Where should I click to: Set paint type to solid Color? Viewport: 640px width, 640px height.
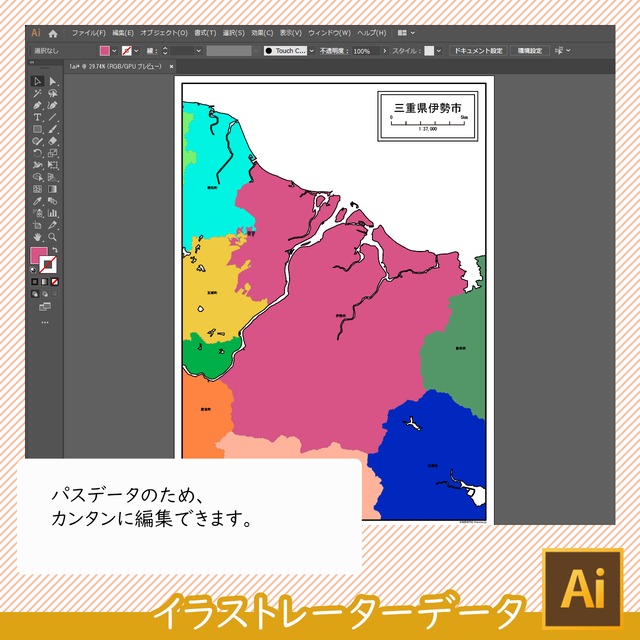[x=35, y=282]
